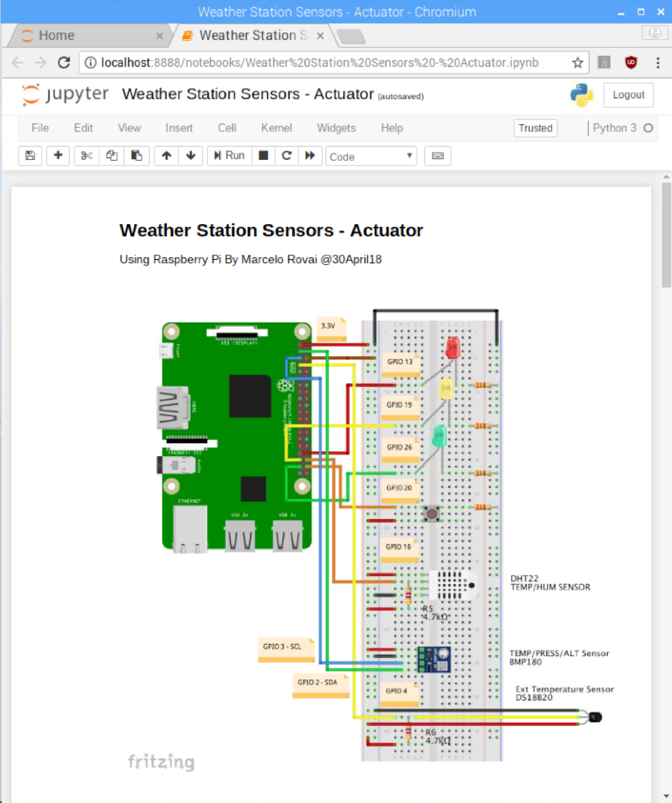Insert a cell below with the plus icon
This screenshot has width=672, height=803.
click(x=58, y=156)
